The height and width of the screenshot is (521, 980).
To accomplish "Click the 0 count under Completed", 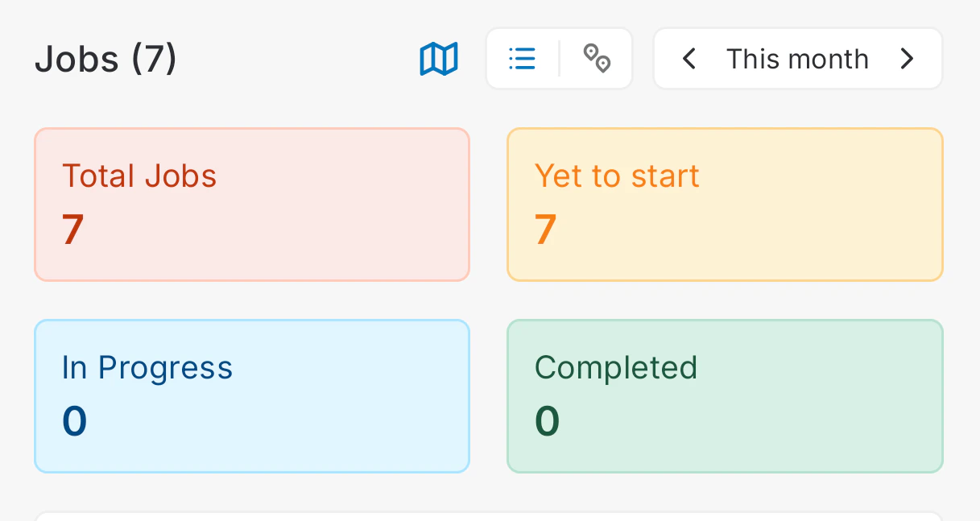I will point(547,421).
